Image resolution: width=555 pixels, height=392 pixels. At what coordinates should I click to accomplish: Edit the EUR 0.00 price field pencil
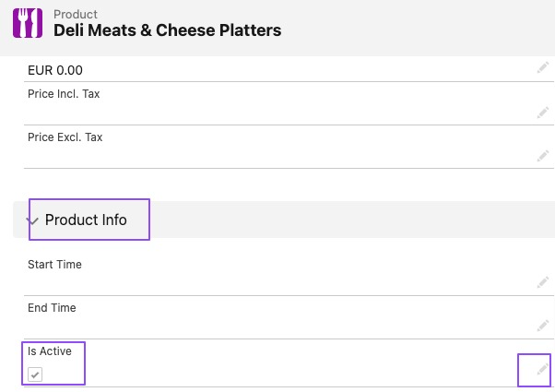click(543, 69)
